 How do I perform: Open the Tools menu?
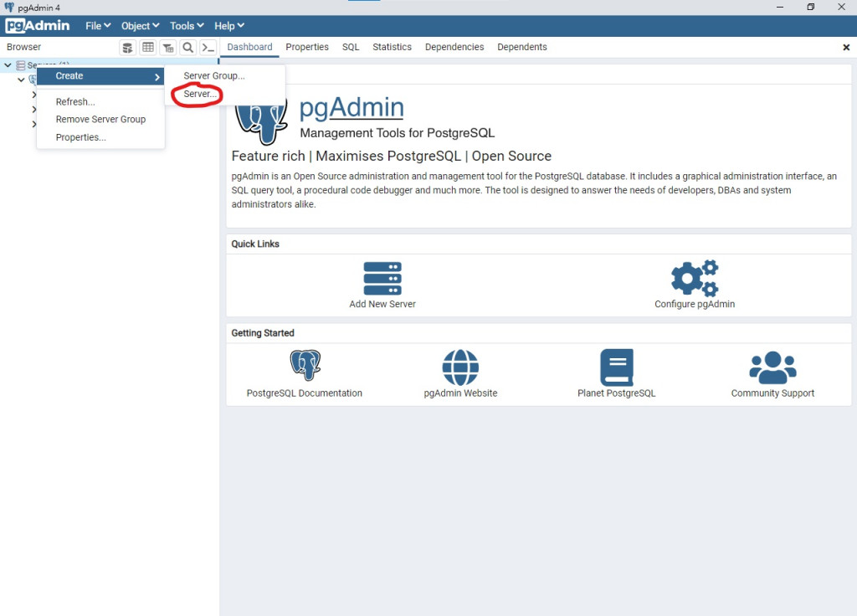click(187, 26)
